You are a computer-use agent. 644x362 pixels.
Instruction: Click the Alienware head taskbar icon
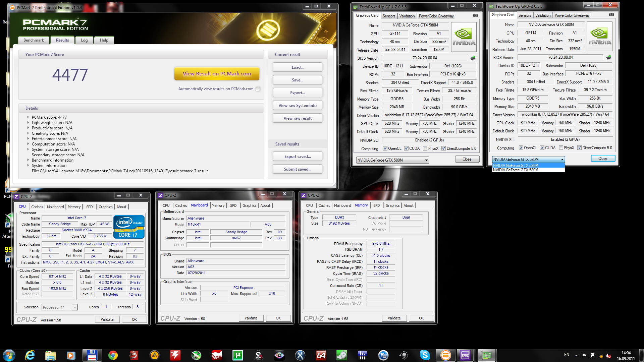404,355
